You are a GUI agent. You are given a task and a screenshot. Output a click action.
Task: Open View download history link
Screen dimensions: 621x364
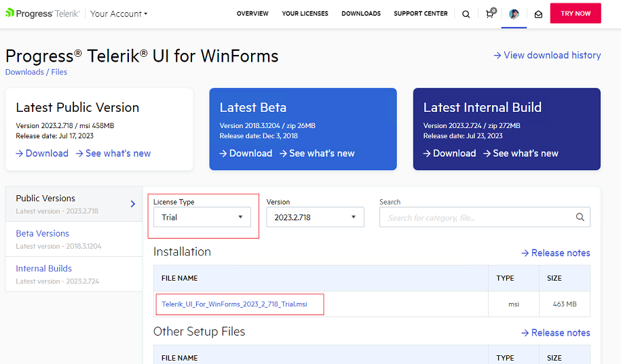click(547, 56)
